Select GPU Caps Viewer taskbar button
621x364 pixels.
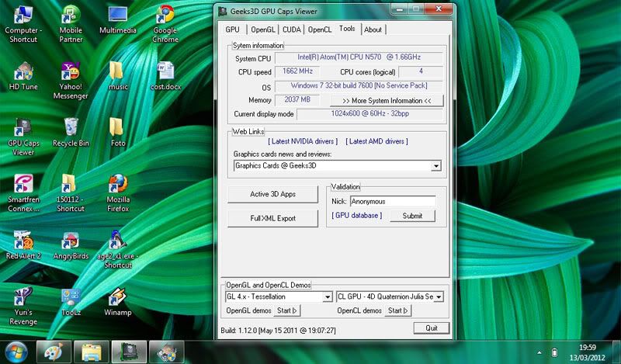(129, 352)
